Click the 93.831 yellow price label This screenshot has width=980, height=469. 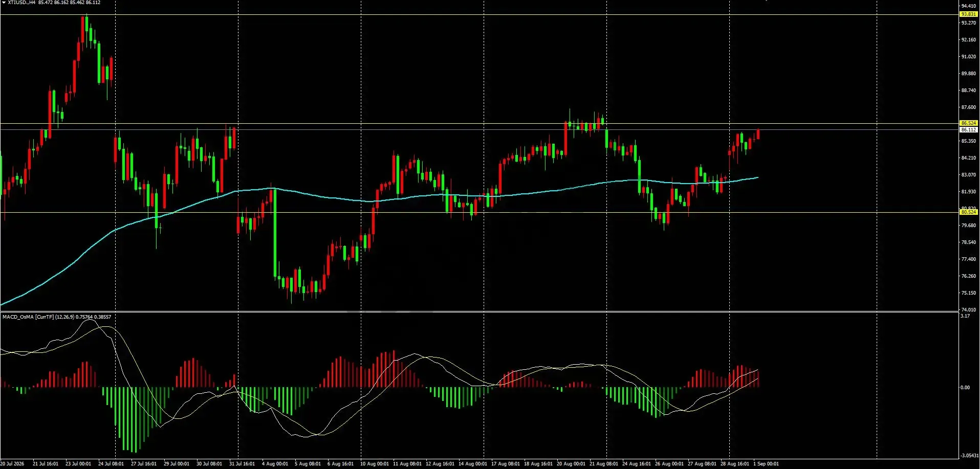click(969, 14)
